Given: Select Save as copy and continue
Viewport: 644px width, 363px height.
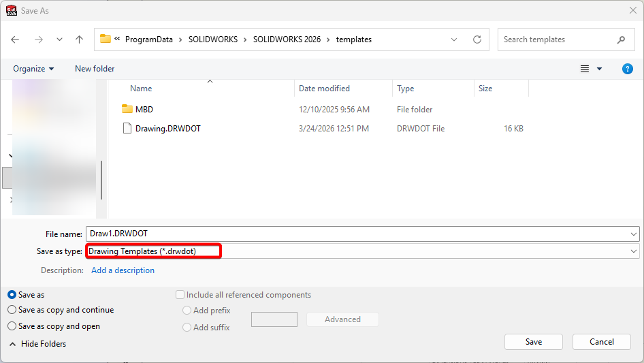Looking at the screenshot, I should 12,310.
